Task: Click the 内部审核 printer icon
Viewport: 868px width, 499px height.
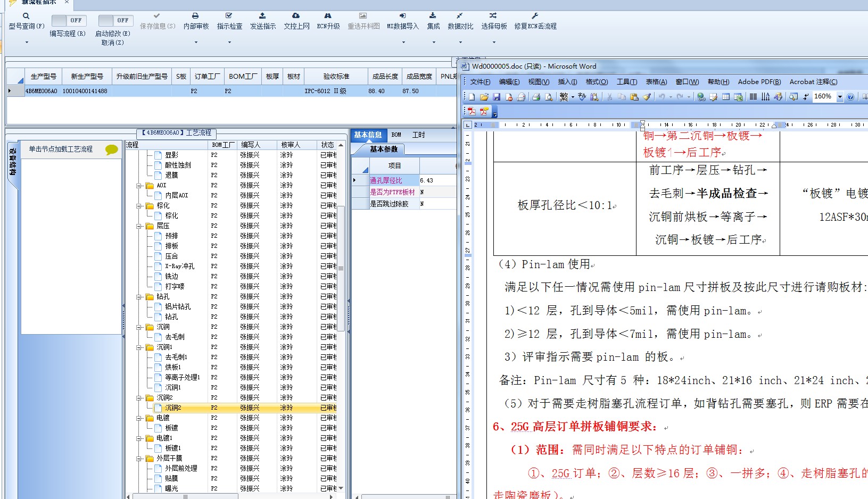Action: [x=195, y=16]
